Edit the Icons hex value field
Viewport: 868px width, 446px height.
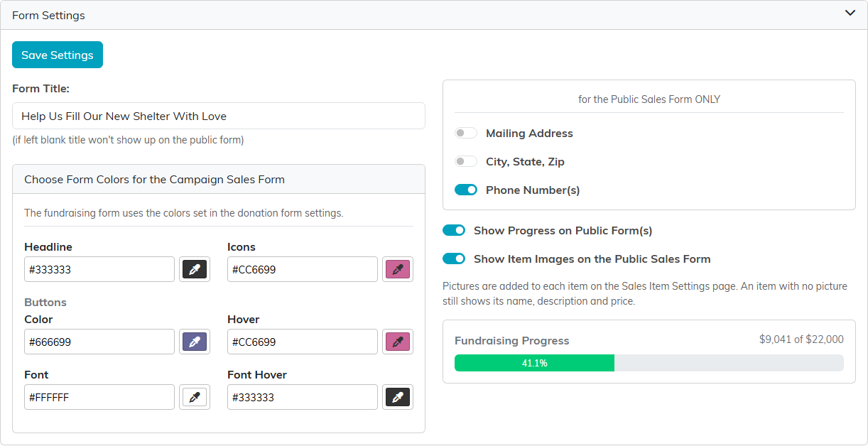point(303,269)
